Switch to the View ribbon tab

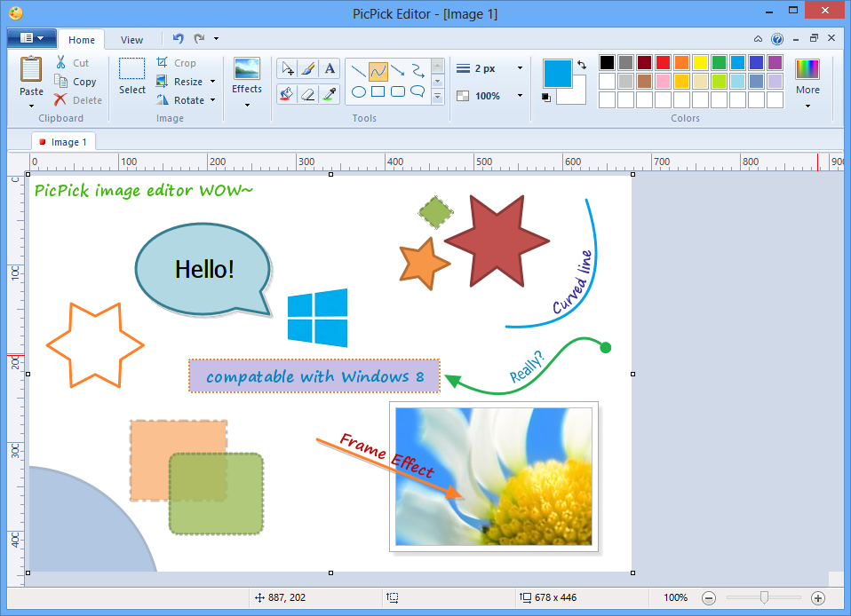131,40
